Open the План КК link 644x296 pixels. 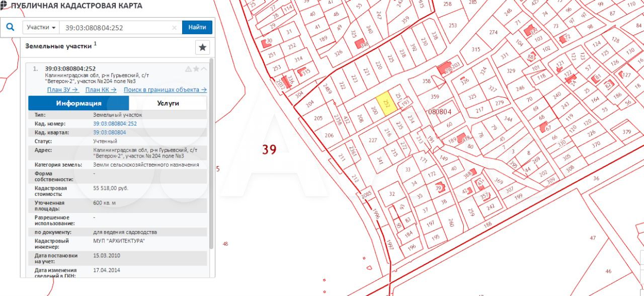point(101,90)
